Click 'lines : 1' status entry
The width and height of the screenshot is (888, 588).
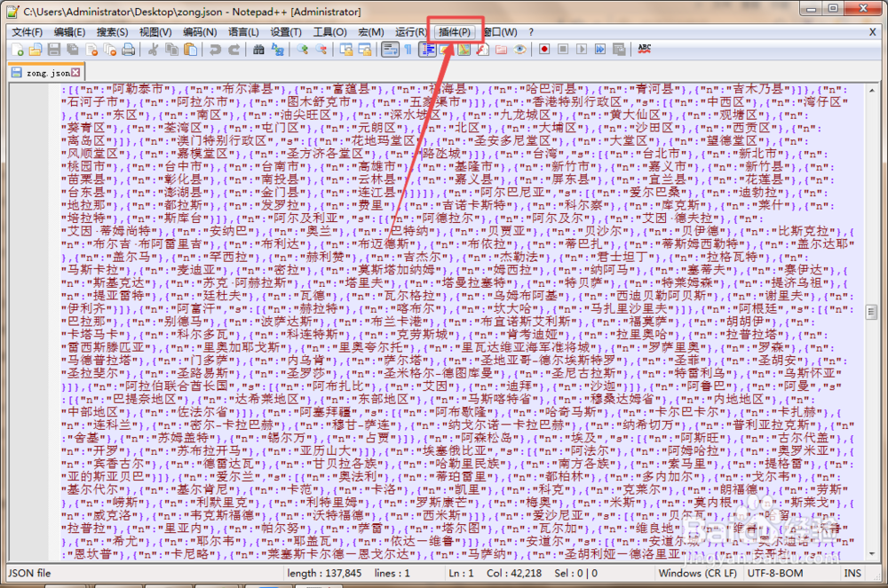tap(392, 573)
